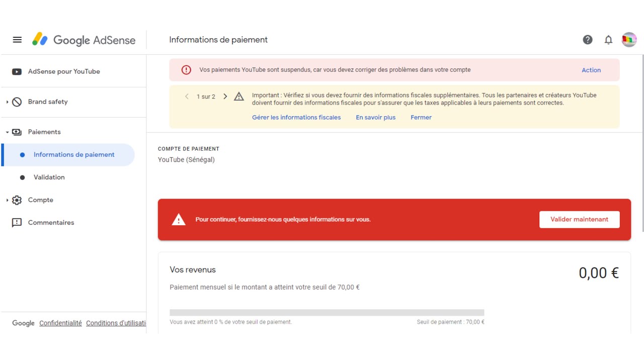Open the Confidentialité footer link
This screenshot has width=644, height=362.
(60, 323)
